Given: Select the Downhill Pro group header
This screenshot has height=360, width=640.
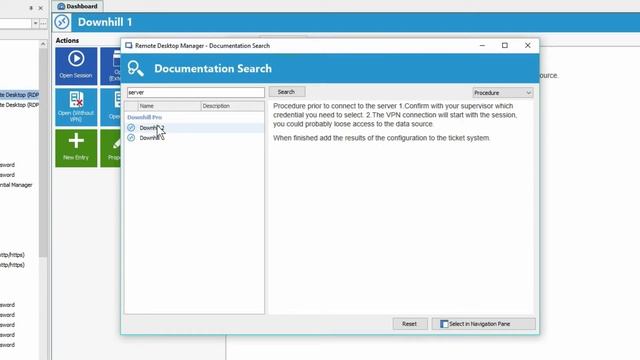Looking at the screenshot, I should [144, 117].
